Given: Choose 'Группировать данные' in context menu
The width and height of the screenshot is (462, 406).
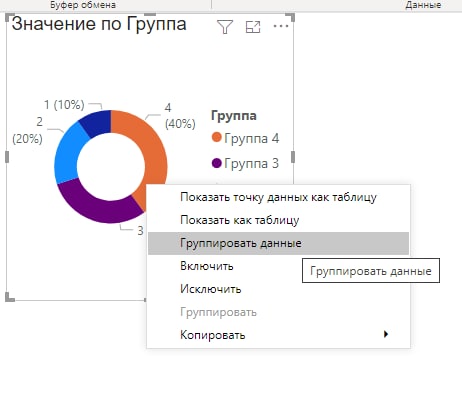Looking at the screenshot, I should (x=278, y=243).
